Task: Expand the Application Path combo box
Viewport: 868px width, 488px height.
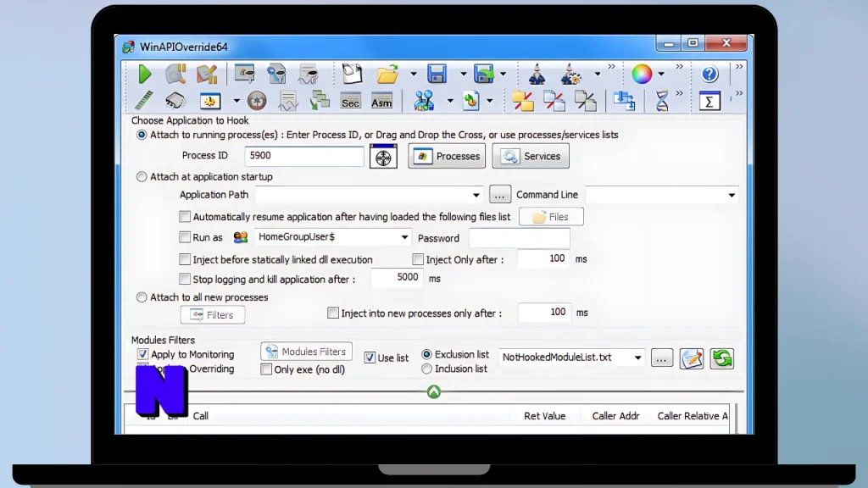Action: [476, 195]
